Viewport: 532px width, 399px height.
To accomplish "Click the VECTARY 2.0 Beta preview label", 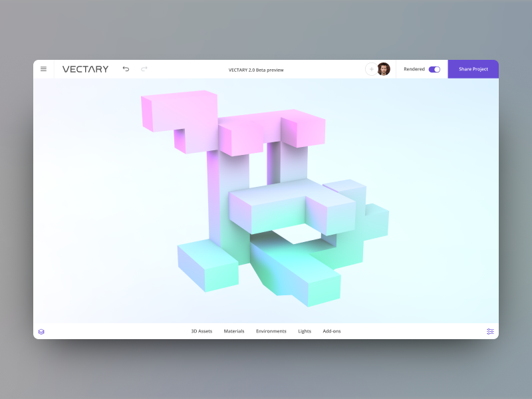I will [255, 69].
